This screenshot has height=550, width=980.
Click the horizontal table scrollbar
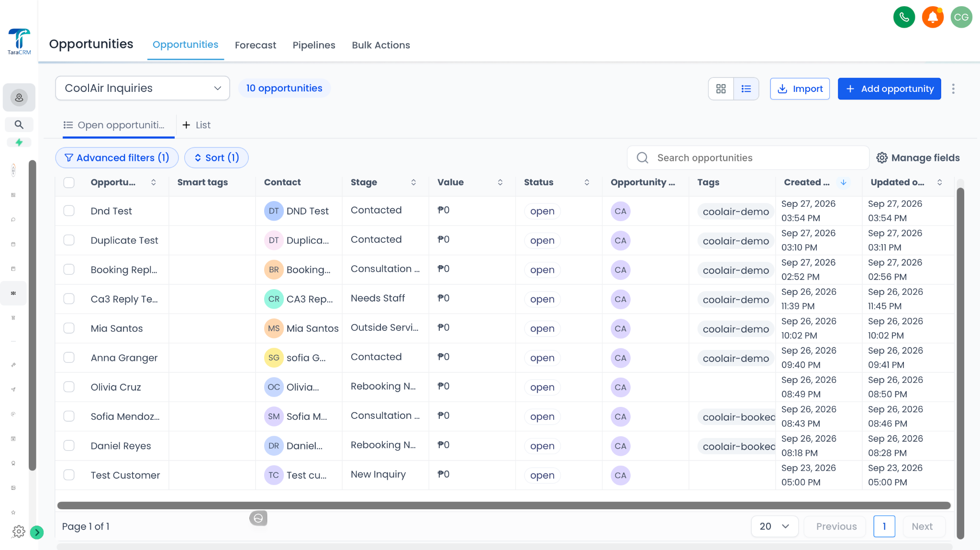[503, 505]
